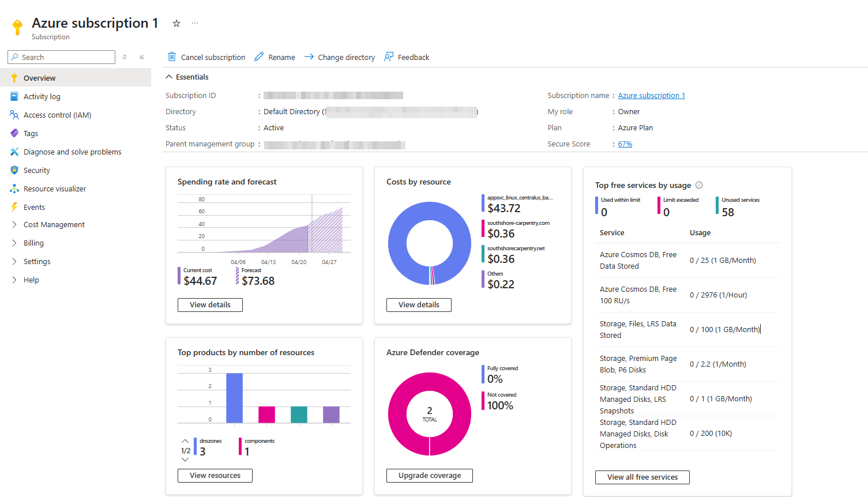The width and height of the screenshot is (868, 497).
Task: Click the Upgrade coverage button
Action: click(x=430, y=476)
